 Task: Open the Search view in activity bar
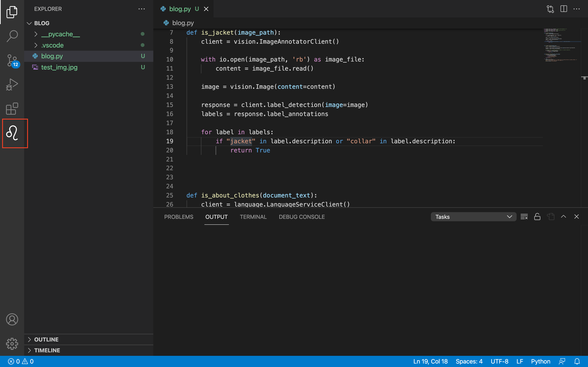pos(12,36)
